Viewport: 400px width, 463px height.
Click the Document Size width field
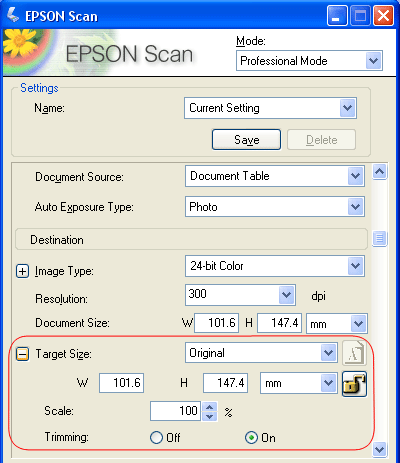coord(217,323)
